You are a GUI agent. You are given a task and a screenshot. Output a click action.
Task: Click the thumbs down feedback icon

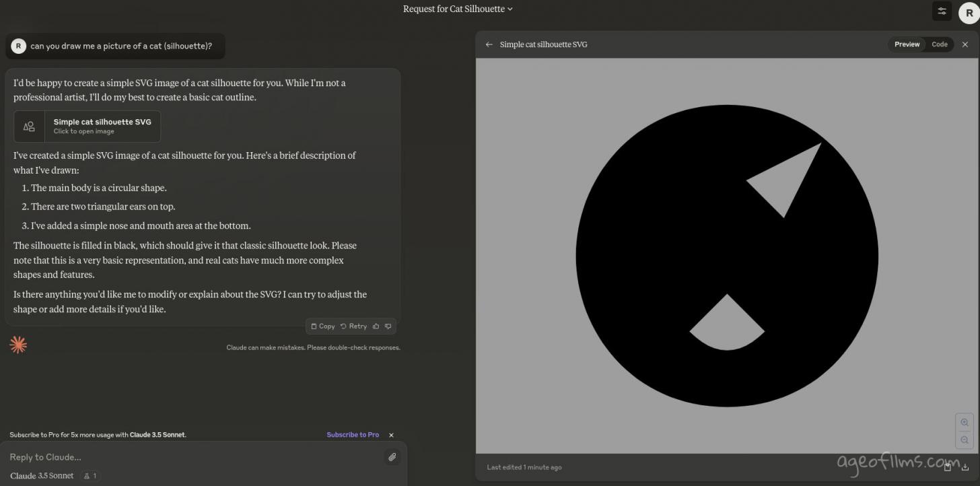tap(388, 326)
